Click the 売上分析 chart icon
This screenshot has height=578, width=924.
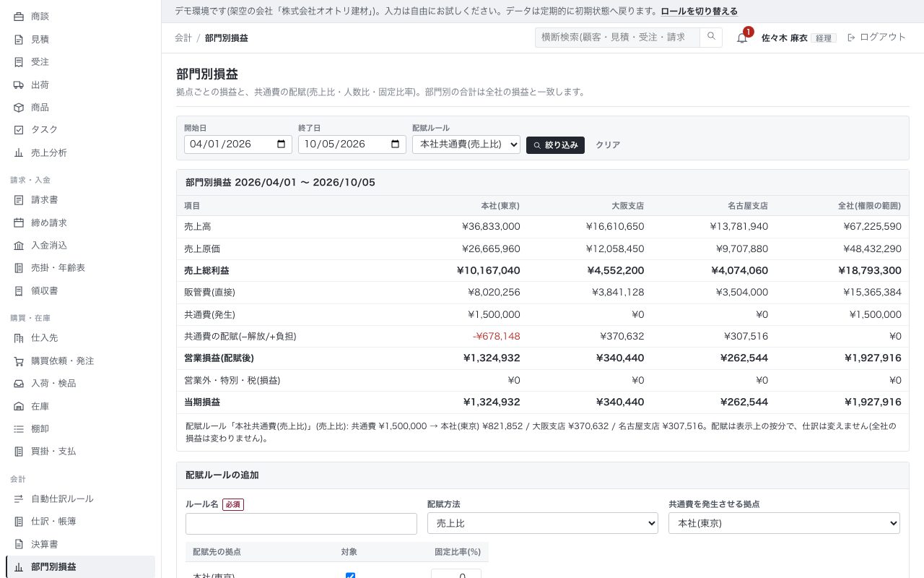coord(19,152)
